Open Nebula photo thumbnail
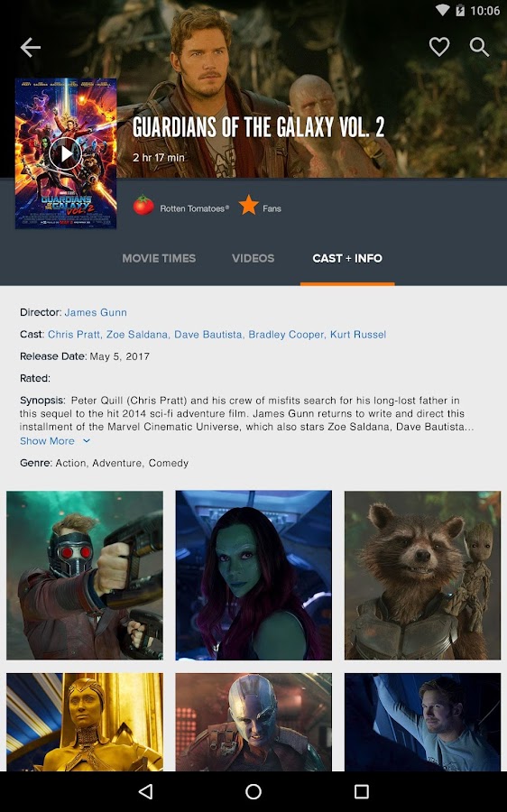This screenshot has height=812, width=507. (253, 722)
